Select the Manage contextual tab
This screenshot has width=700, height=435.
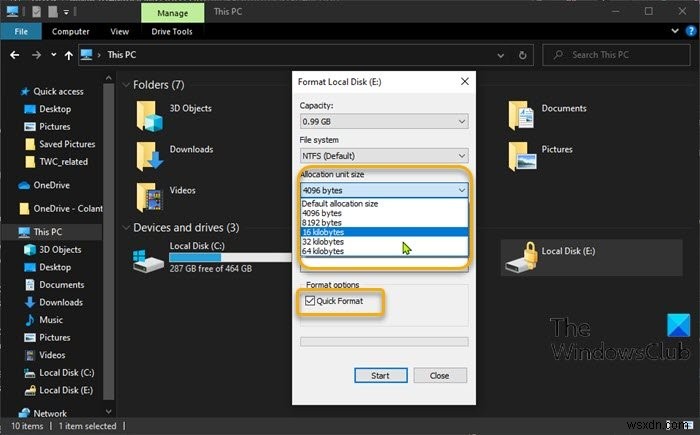tap(172, 13)
